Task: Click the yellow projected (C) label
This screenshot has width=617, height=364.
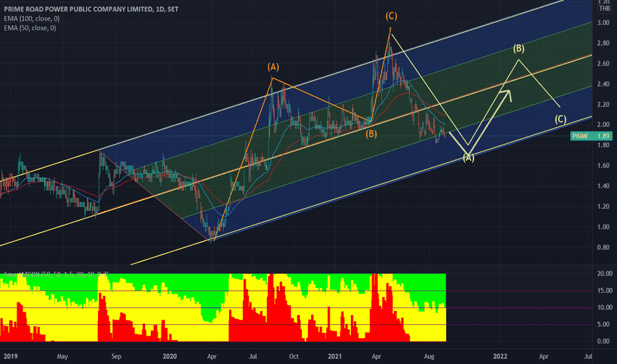Action: coord(560,119)
